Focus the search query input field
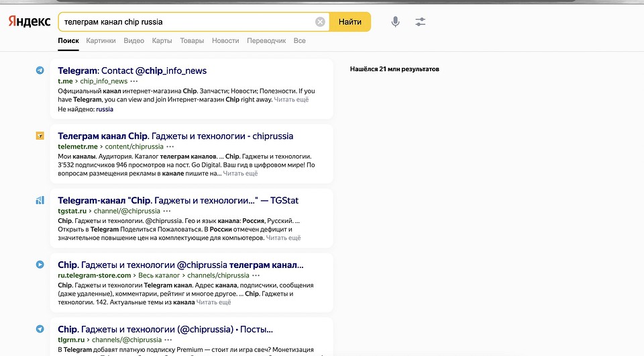The image size is (644, 356). coord(187,21)
